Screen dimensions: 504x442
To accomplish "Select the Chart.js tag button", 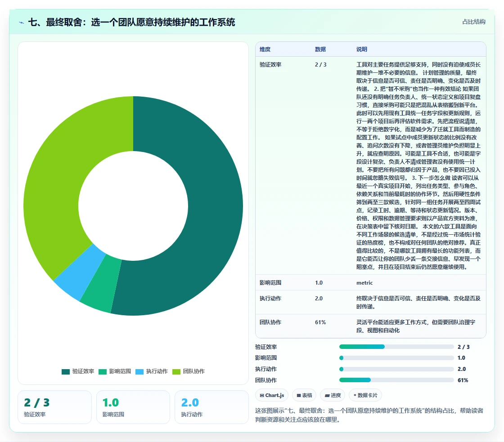I will tap(272, 395).
